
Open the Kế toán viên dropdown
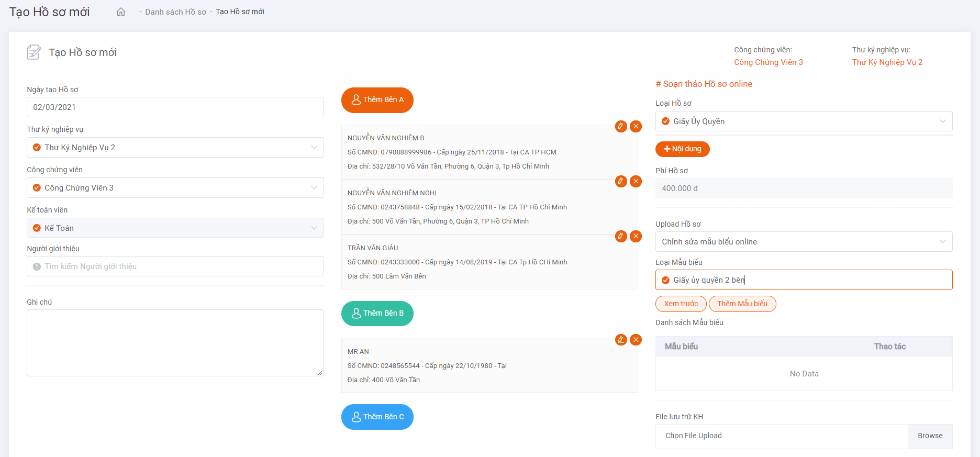[x=175, y=228]
